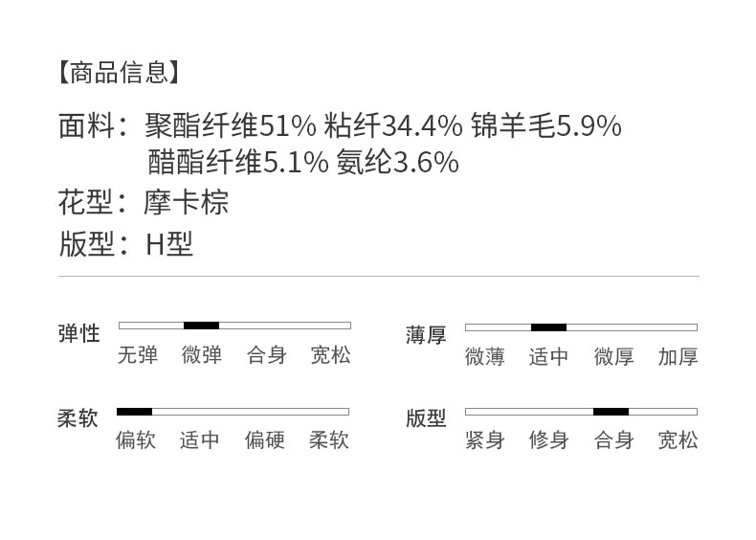Screen dimensions: 756x540
Task: Select 微弹 under the 弹性 bar
Action: point(201,355)
